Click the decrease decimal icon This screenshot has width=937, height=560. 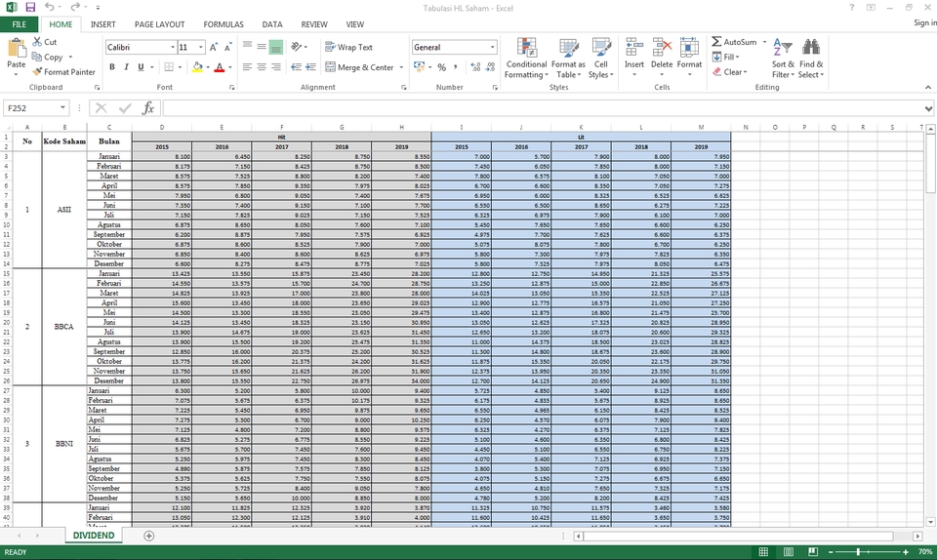point(491,67)
